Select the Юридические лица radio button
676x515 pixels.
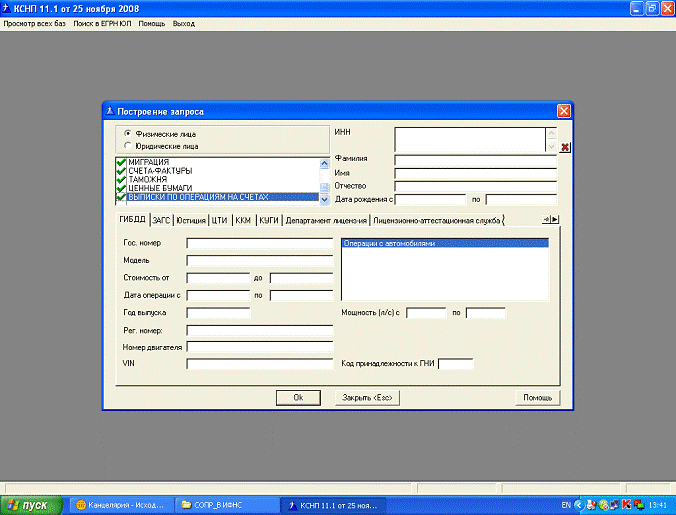[x=128, y=145]
